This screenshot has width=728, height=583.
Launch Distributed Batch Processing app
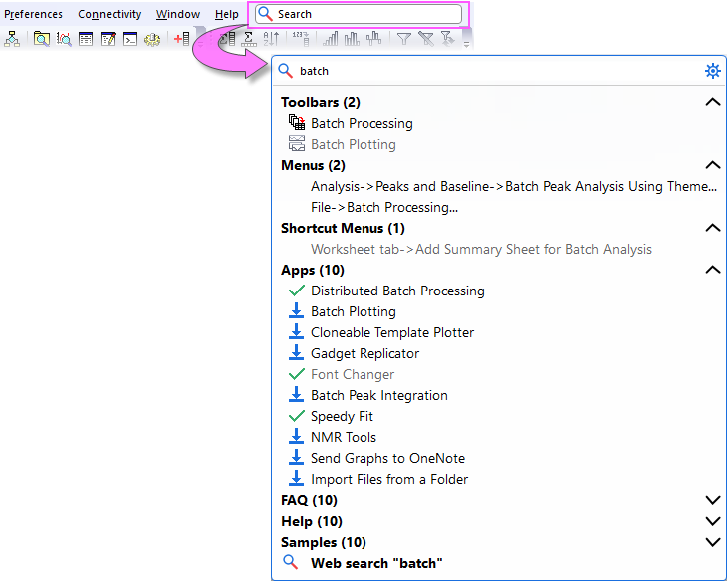pos(397,291)
